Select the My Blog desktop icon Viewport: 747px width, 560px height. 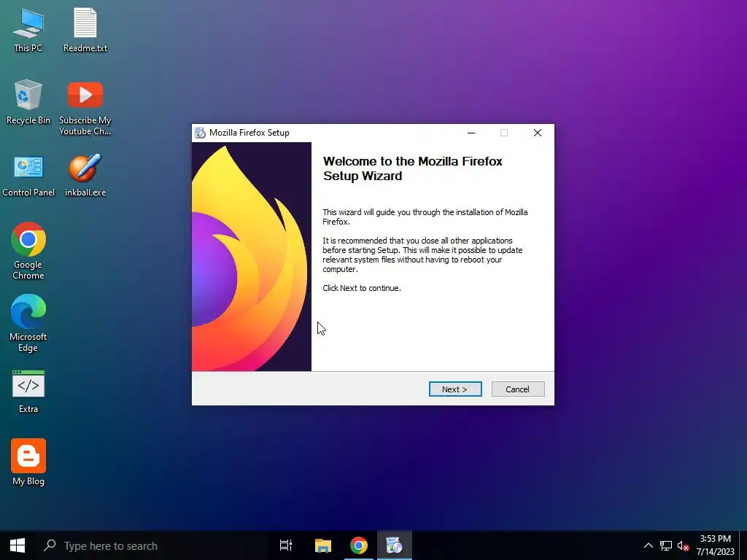[x=28, y=462]
